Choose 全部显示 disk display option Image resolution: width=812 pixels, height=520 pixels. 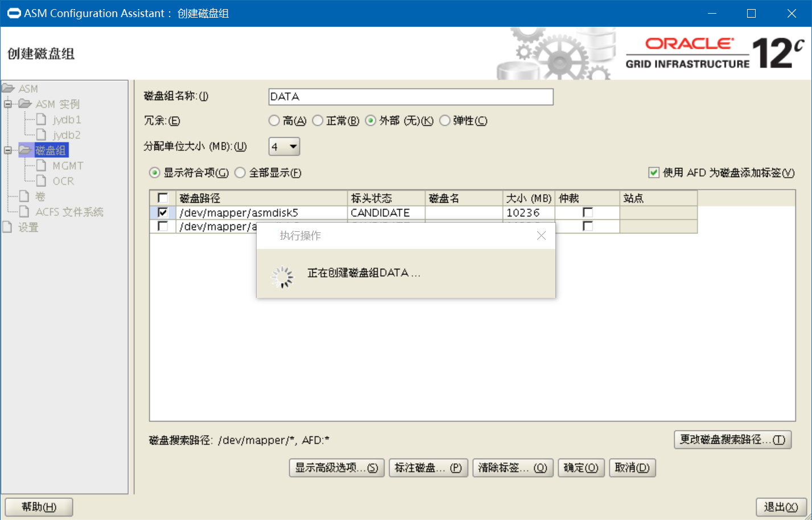(240, 173)
